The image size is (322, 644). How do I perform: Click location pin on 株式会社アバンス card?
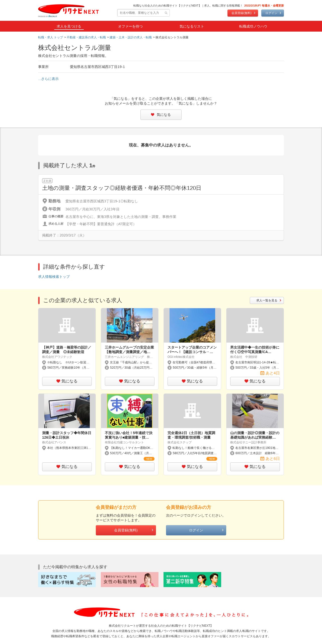[x=44, y=448]
